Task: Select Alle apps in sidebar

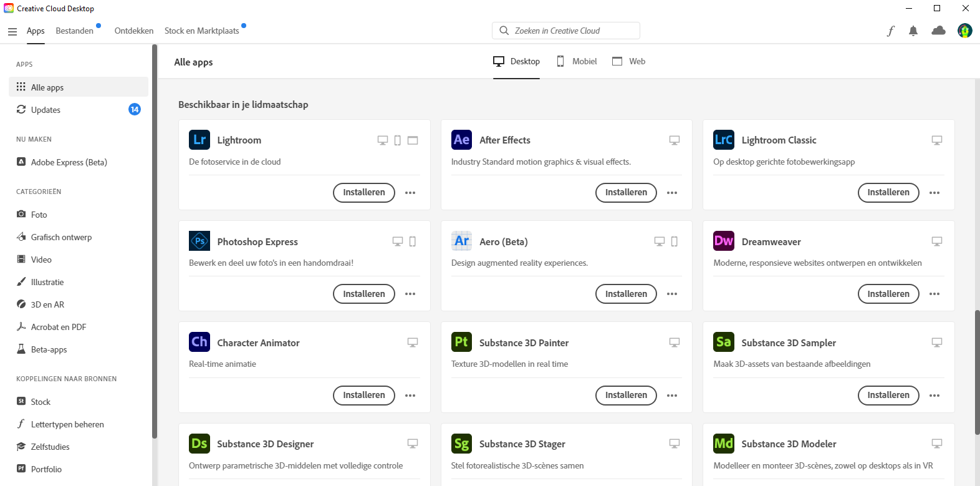Action: coord(79,87)
